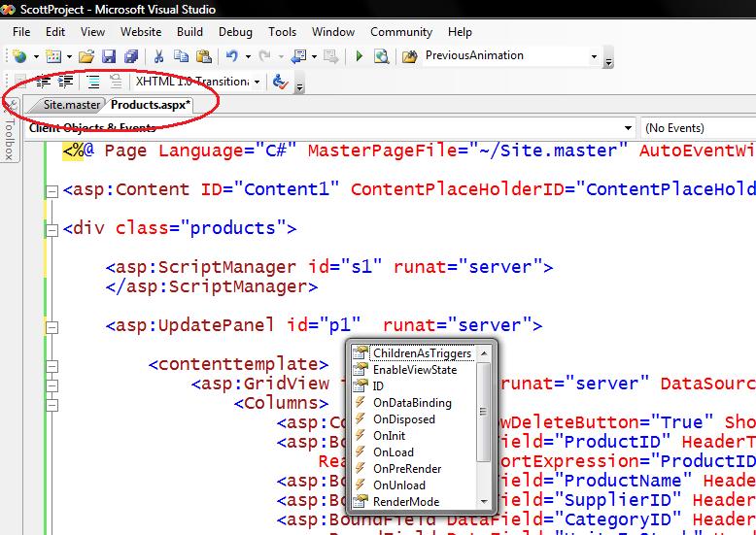Open the File menu
Image resolution: width=756 pixels, height=535 pixels.
pos(21,32)
